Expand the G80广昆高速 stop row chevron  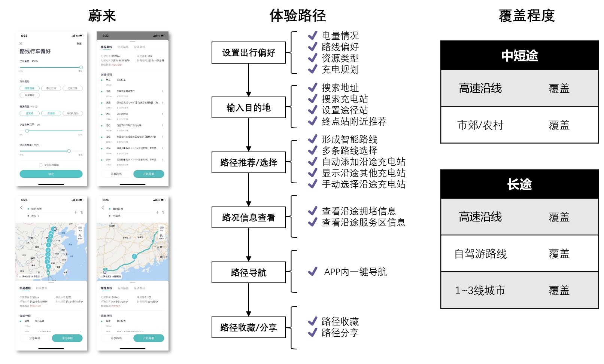[162, 103]
